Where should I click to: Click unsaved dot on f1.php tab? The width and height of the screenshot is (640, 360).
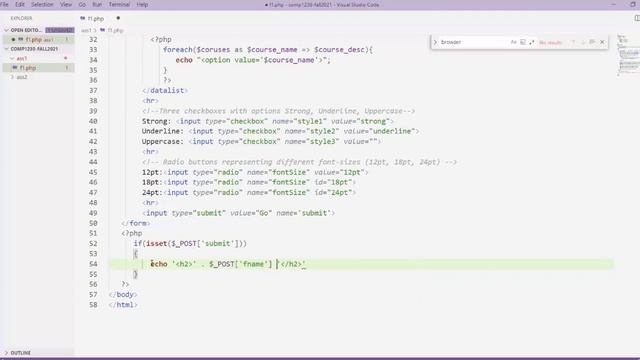click(x=118, y=18)
